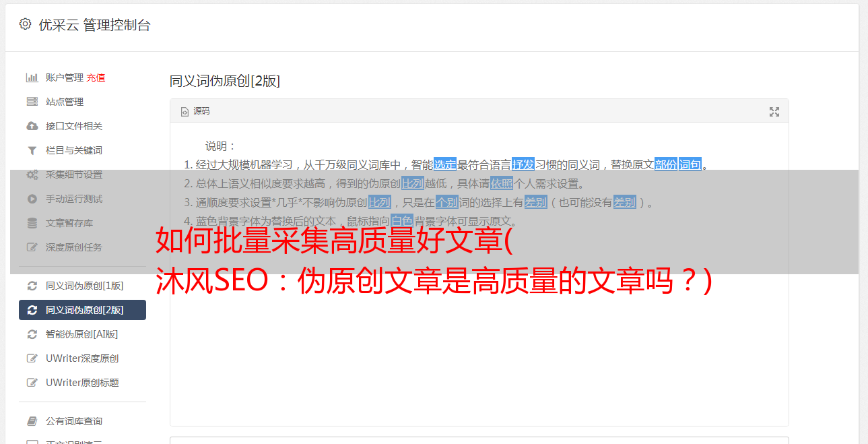This screenshot has height=444, width=868.
Task: Click the red 充值 link
Action: click(x=96, y=77)
